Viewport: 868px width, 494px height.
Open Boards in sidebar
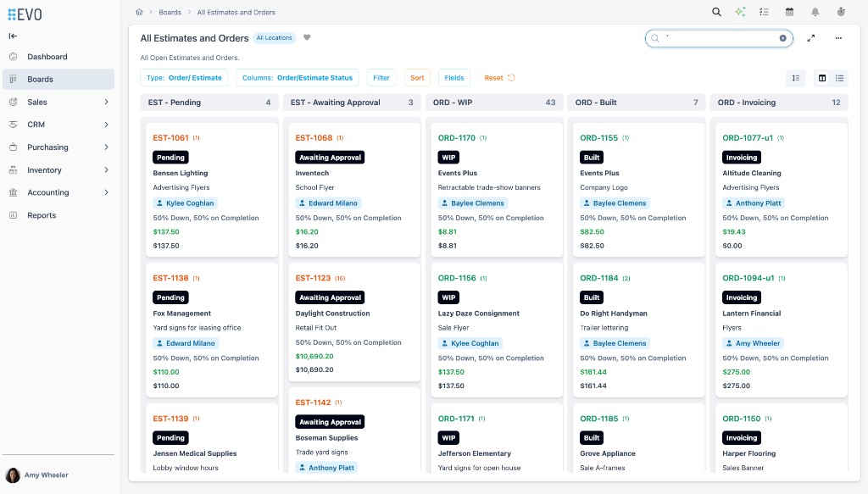[x=58, y=79]
